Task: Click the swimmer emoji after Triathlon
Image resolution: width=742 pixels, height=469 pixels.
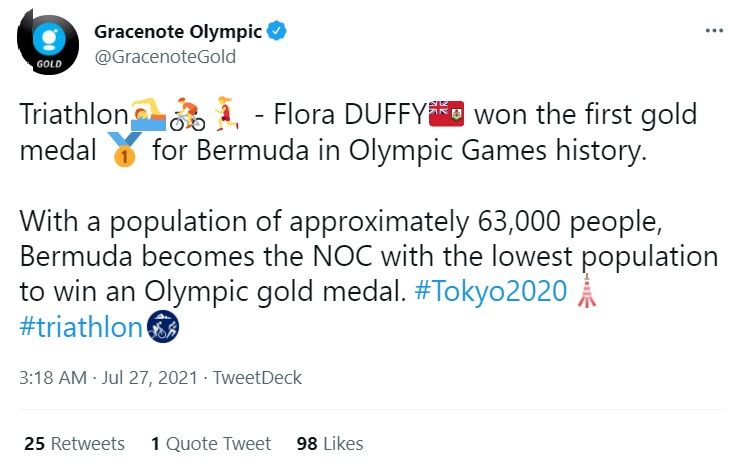Action: point(148,114)
